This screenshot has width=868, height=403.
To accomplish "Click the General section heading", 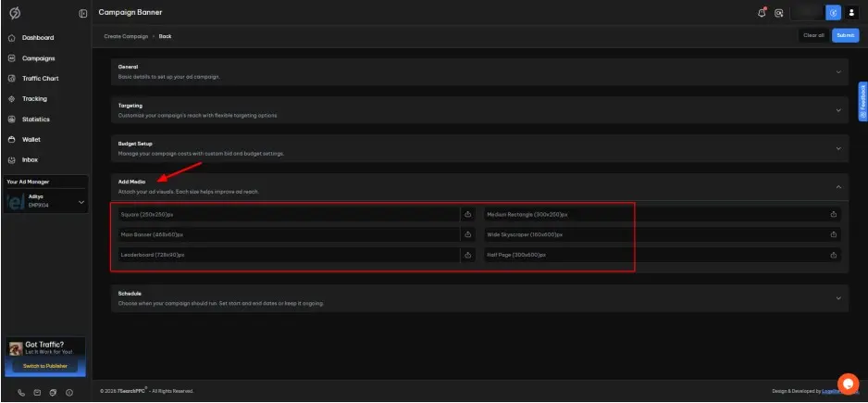I will click(128, 67).
